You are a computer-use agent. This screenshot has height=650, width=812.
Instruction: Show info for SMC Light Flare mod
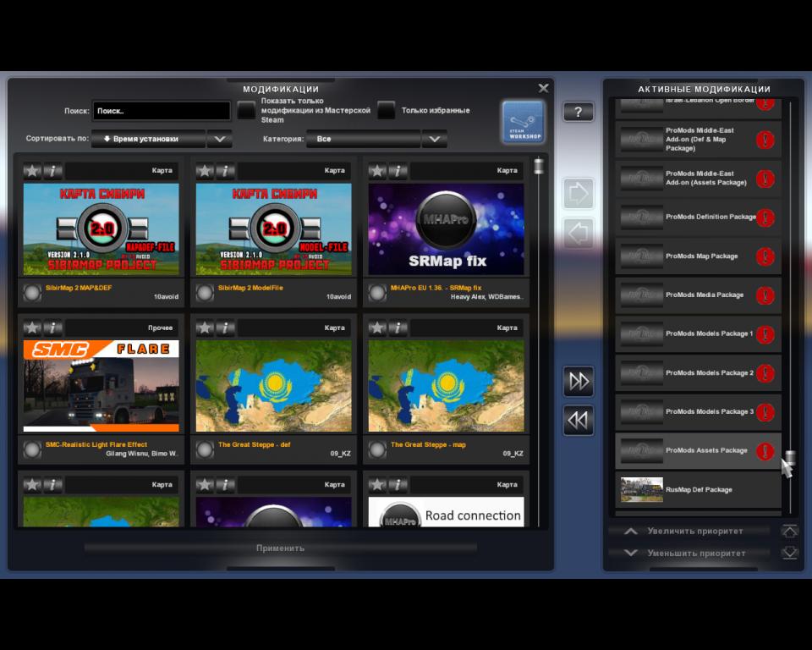52,328
